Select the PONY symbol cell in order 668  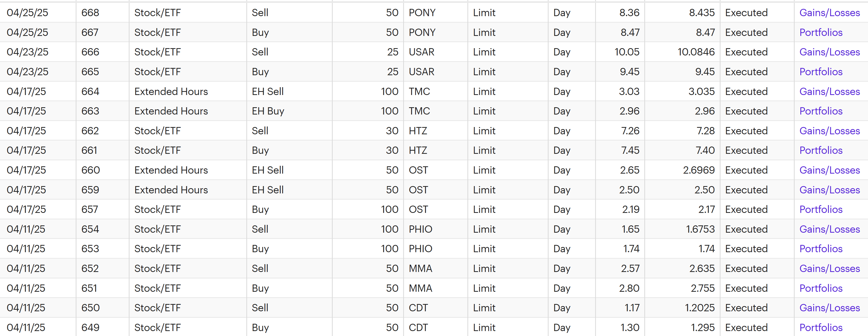(x=422, y=13)
